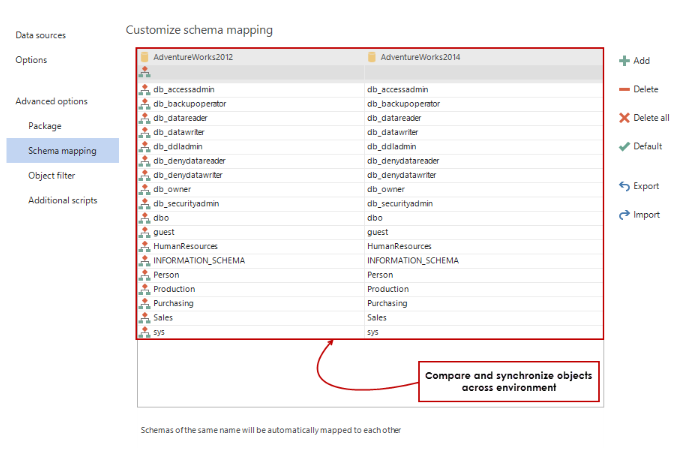The image size is (686, 452).
Task: Select dbo in AdventureWorks2014 column
Action: coord(375,218)
